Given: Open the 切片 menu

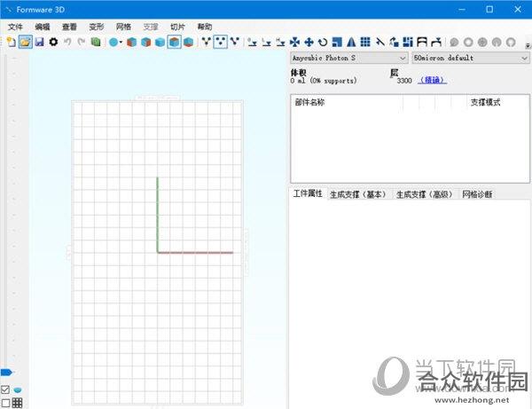Looking at the screenshot, I should 178,27.
